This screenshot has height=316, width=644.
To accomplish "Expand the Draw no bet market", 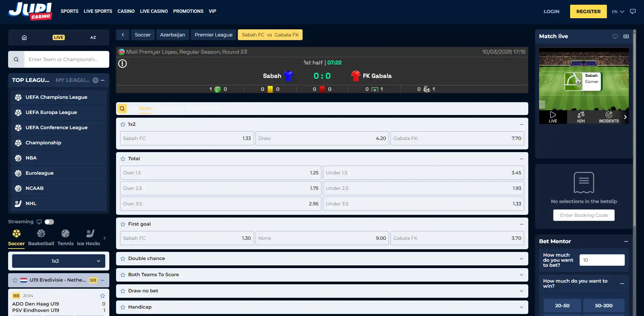I will [x=522, y=291].
